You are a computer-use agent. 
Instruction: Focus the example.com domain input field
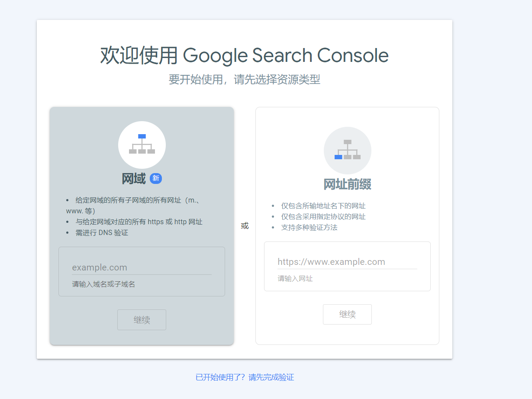[142, 267]
